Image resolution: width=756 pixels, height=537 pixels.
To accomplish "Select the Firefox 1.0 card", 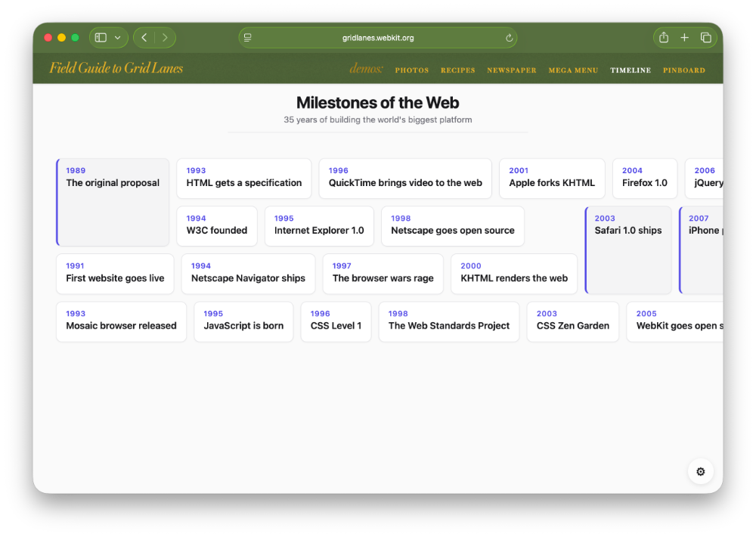I will pyautogui.click(x=645, y=178).
